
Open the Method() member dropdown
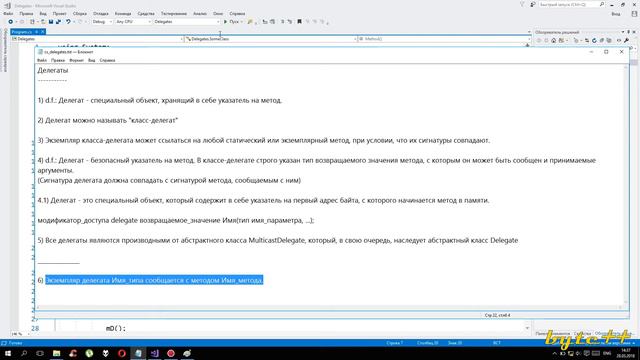pyautogui.click(x=444, y=39)
